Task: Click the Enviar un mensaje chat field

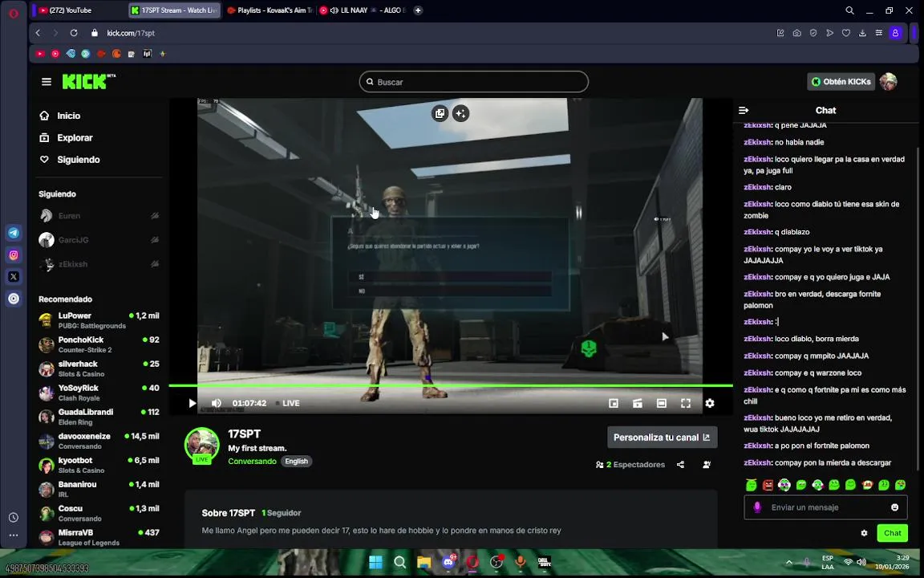Action: click(x=825, y=507)
